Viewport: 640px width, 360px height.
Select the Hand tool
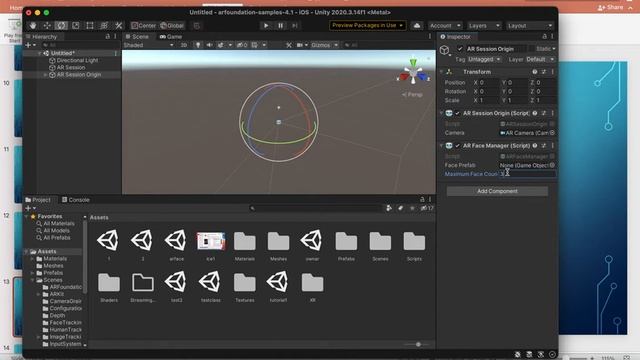coord(33,25)
